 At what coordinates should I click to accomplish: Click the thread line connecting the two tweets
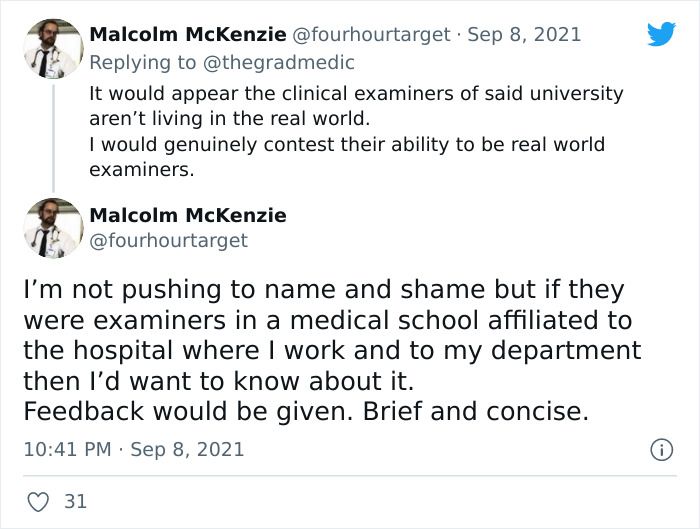click(x=53, y=135)
